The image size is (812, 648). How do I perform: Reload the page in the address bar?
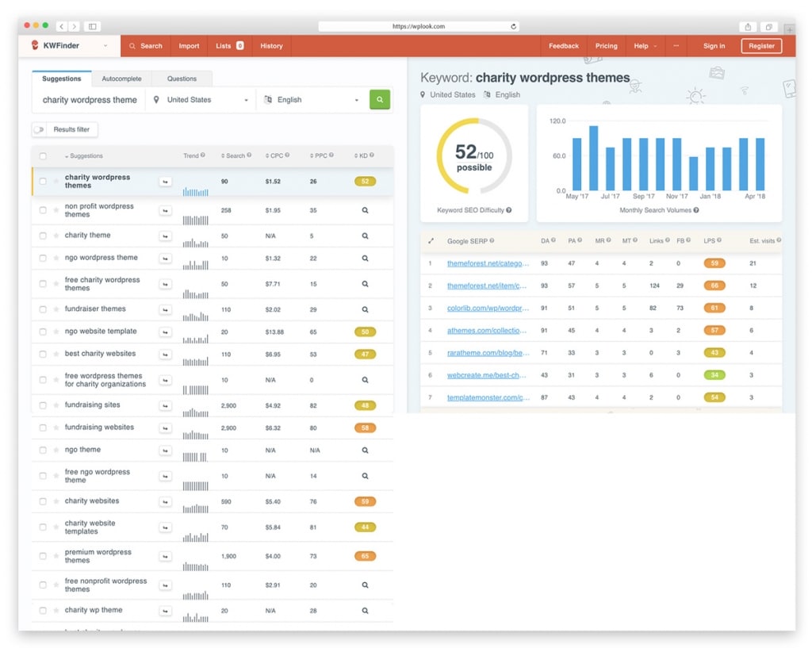[513, 26]
